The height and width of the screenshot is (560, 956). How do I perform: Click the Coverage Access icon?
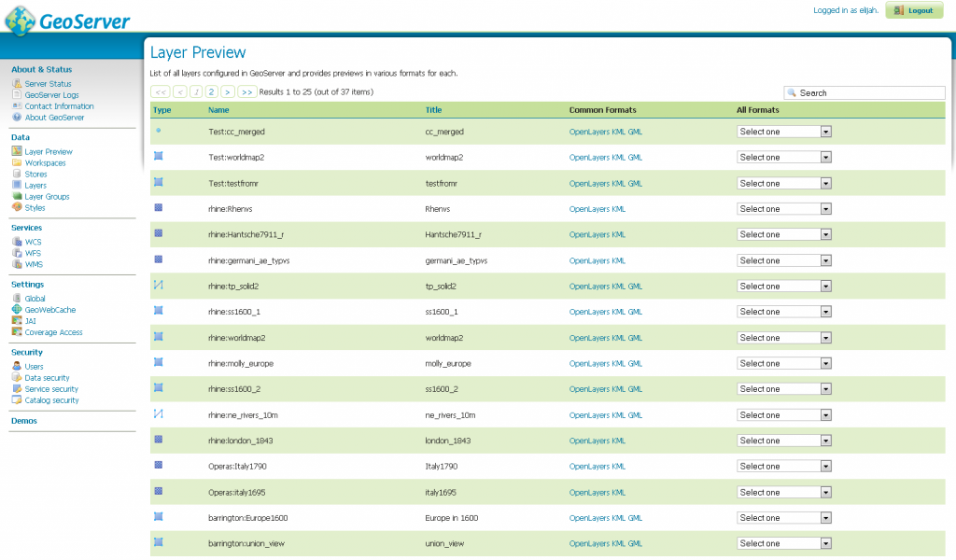click(17, 331)
